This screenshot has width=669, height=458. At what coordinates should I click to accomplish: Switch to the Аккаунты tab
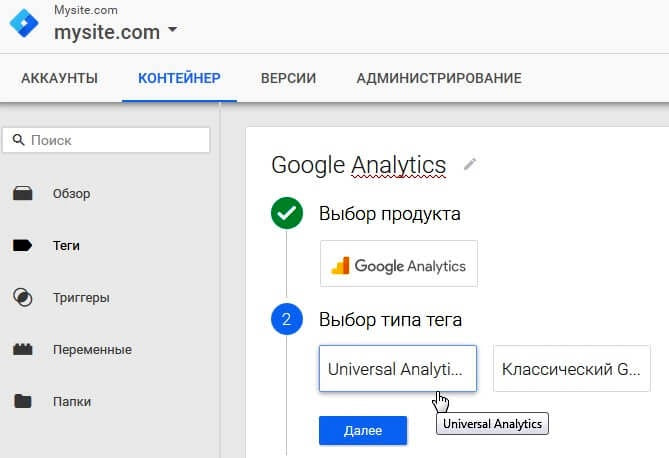(x=59, y=78)
